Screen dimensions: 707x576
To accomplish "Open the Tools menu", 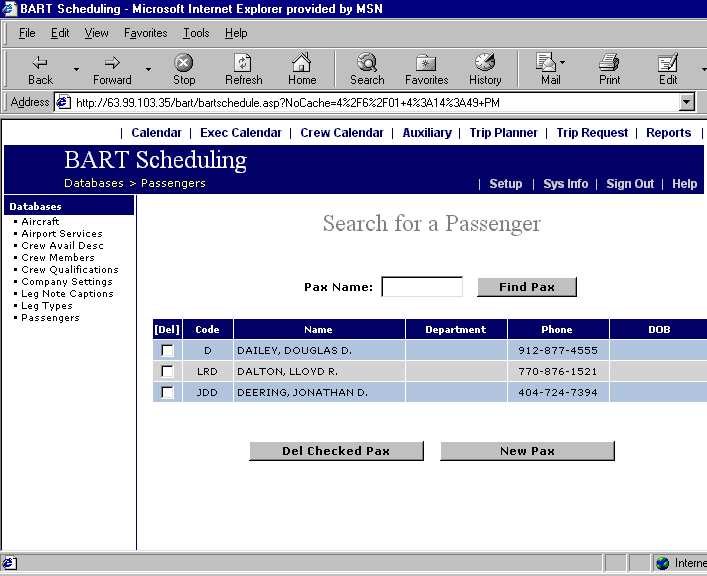I will coord(196,33).
